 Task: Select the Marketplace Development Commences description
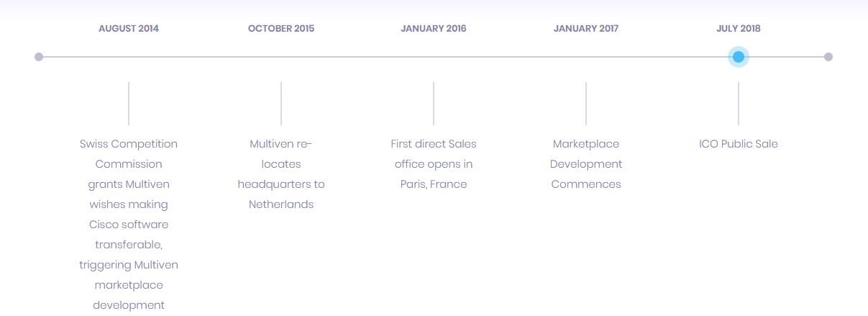pyautogui.click(x=586, y=164)
